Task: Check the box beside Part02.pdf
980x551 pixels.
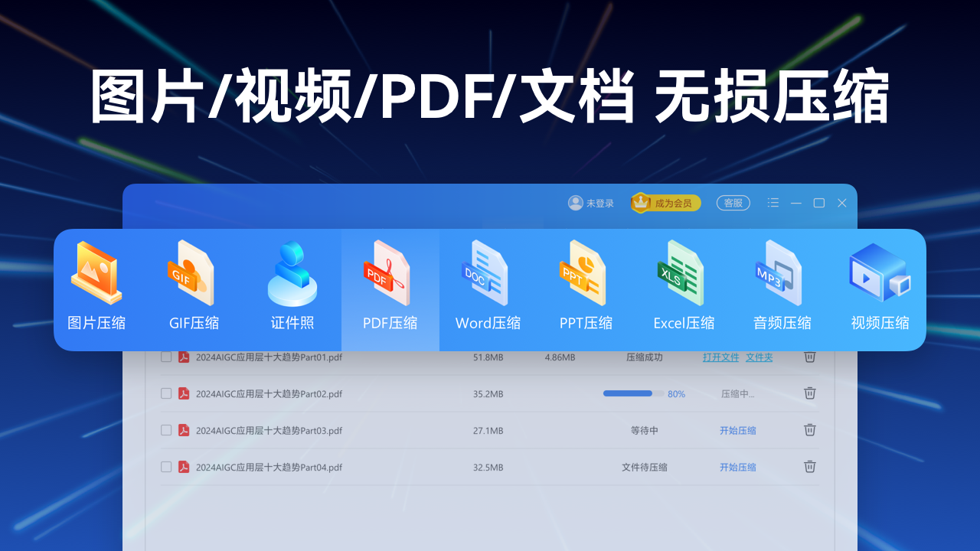Action: (x=166, y=393)
